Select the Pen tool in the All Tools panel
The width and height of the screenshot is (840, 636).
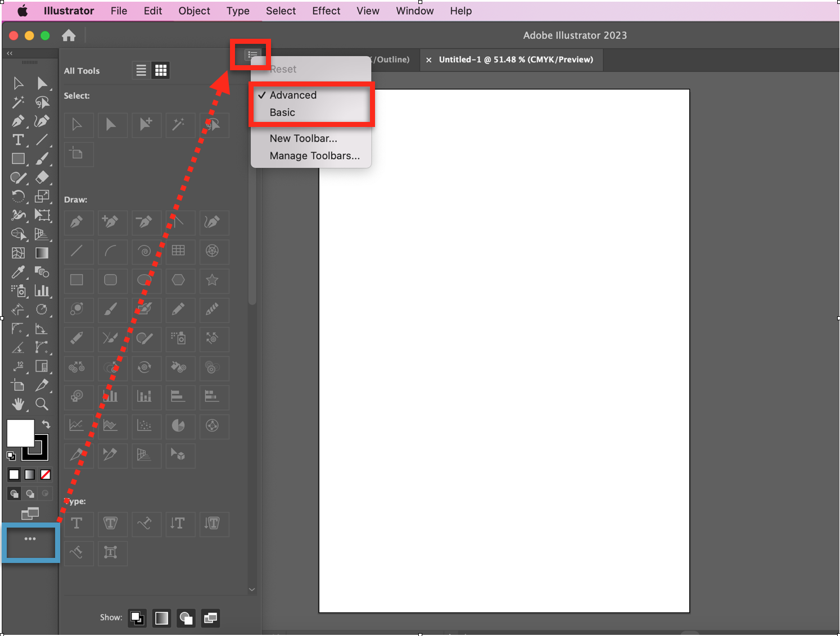(78, 222)
